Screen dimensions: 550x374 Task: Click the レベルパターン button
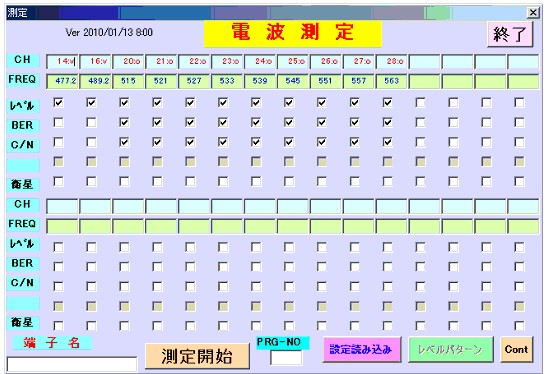[450, 349]
